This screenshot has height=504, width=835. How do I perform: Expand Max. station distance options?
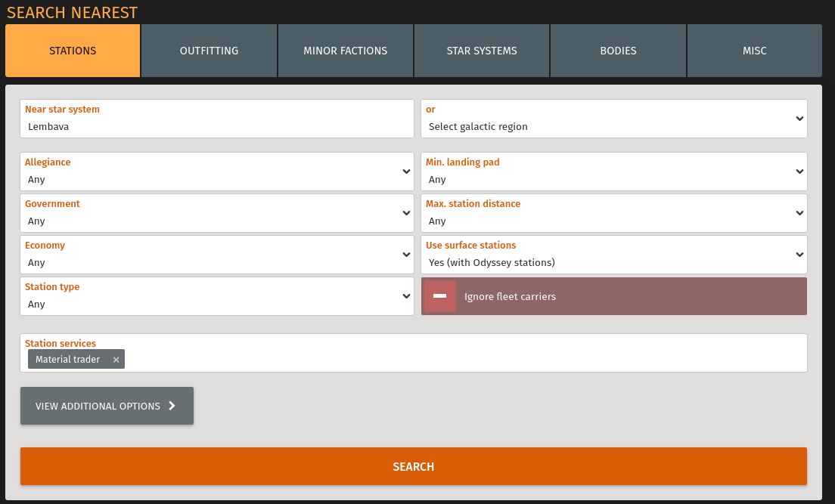[x=613, y=214]
